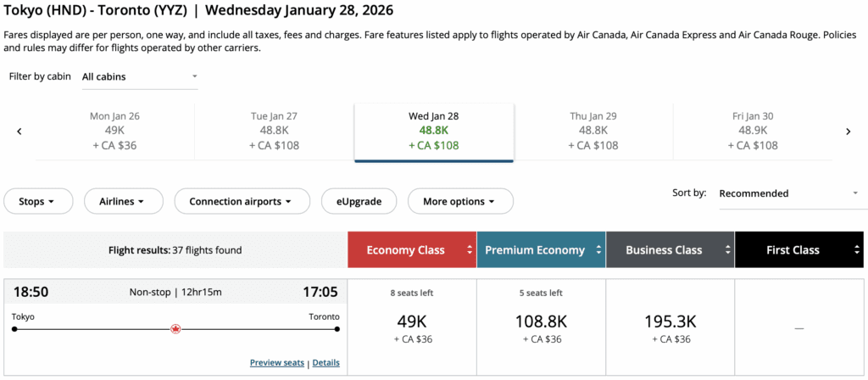
Task: Sort by Premium Economy column arrows
Action: 599,250
